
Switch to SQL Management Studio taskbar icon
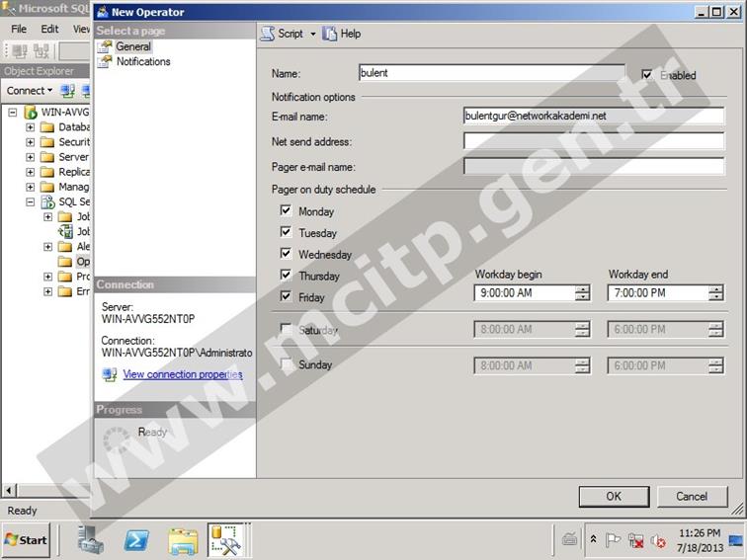[226, 540]
